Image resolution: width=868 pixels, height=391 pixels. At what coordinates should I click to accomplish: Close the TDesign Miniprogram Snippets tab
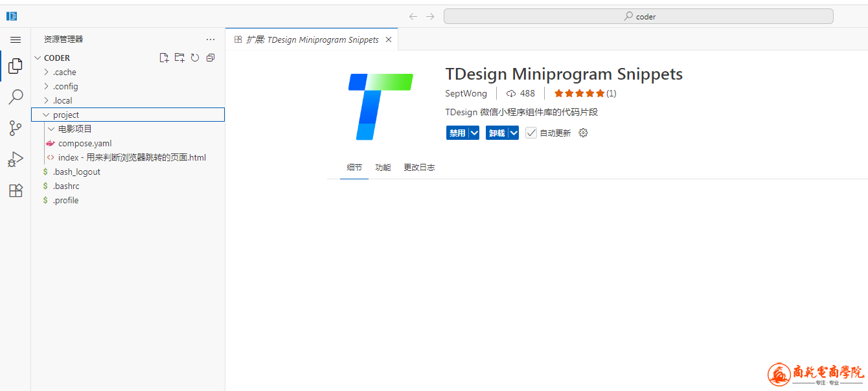(389, 39)
